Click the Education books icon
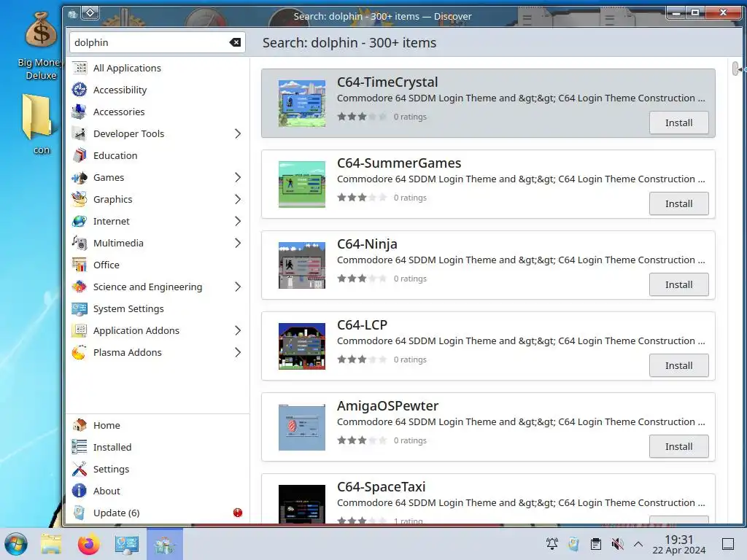 (x=80, y=156)
